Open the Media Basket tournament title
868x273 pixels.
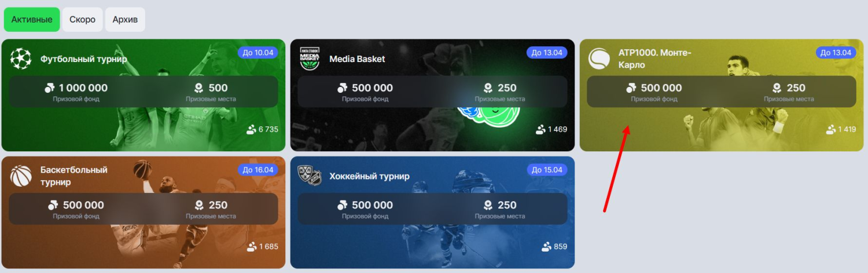point(357,59)
